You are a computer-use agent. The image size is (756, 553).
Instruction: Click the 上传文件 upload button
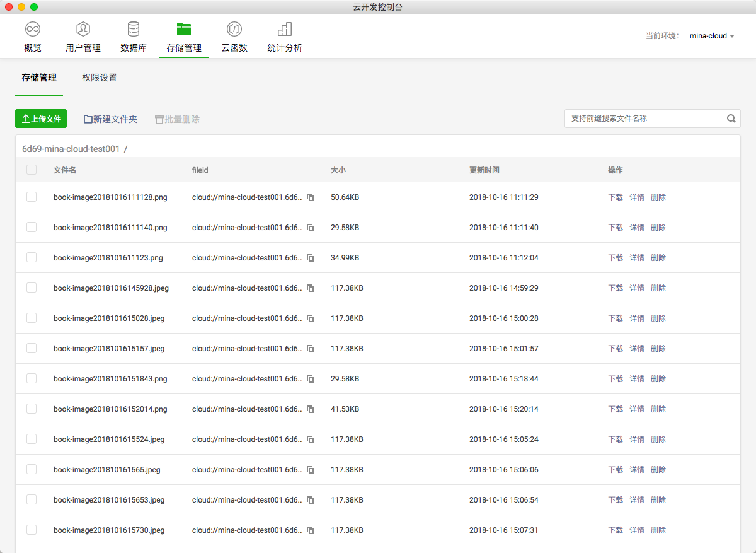point(41,119)
